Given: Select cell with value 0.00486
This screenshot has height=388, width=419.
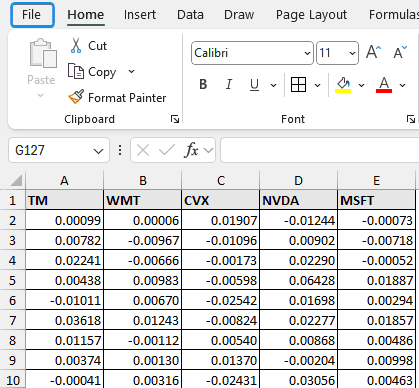Looking at the screenshot, I should pos(377,340).
